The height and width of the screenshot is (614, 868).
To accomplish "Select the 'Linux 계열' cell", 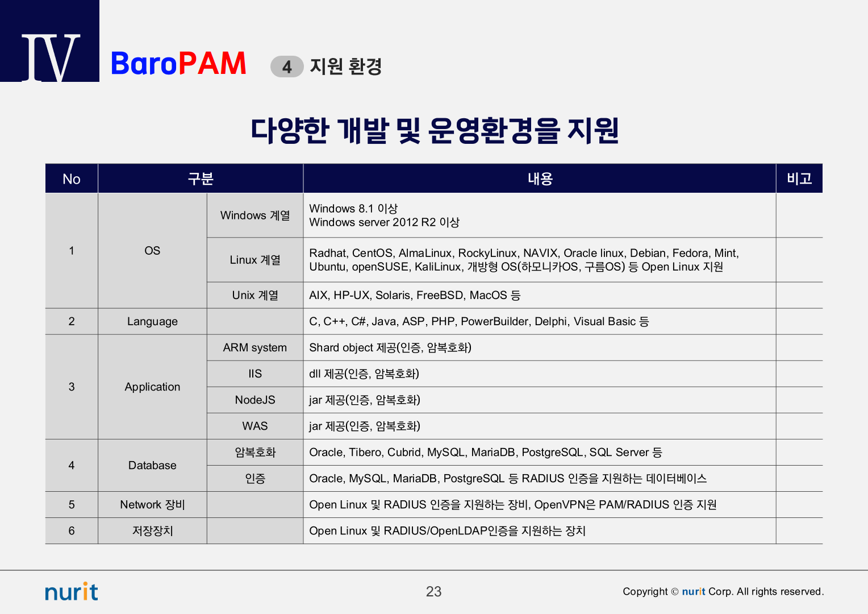I will (x=255, y=260).
